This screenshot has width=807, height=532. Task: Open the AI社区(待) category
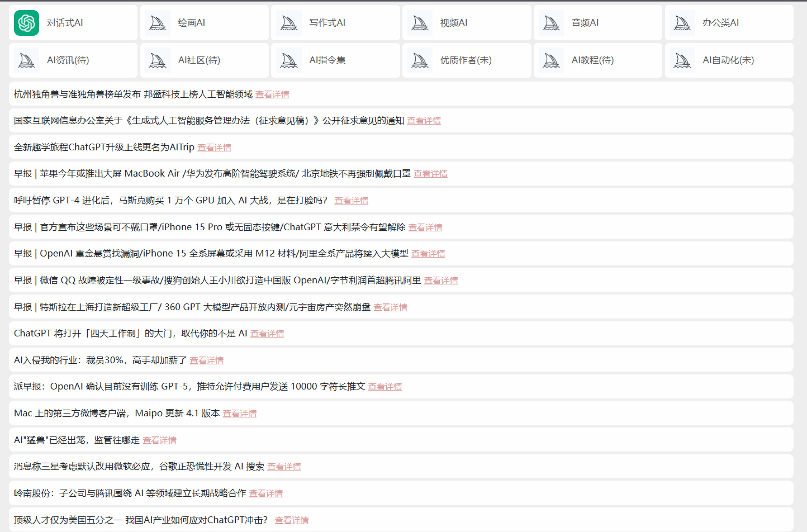199,60
